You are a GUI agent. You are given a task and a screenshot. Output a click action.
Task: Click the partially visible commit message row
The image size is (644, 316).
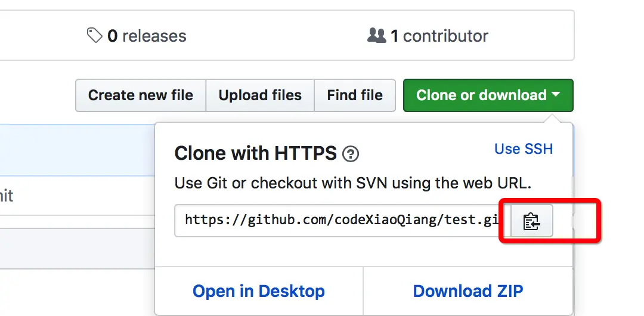click(76, 194)
